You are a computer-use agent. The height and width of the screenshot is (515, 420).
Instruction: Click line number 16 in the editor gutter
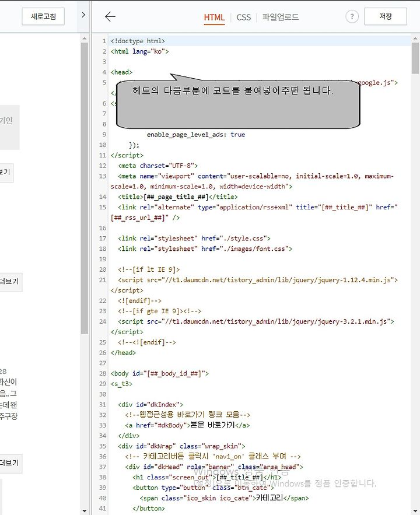point(103,228)
